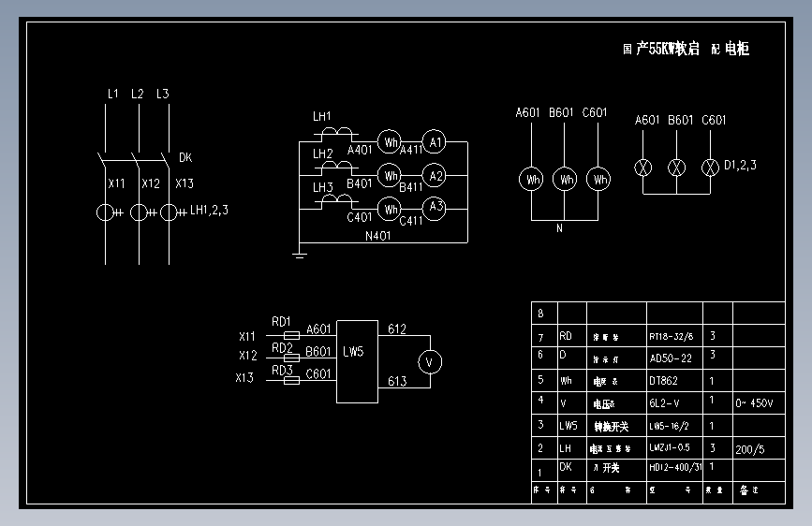
Task: Click the title text 国产55KW软启配电柜
Action: (x=687, y=49)
